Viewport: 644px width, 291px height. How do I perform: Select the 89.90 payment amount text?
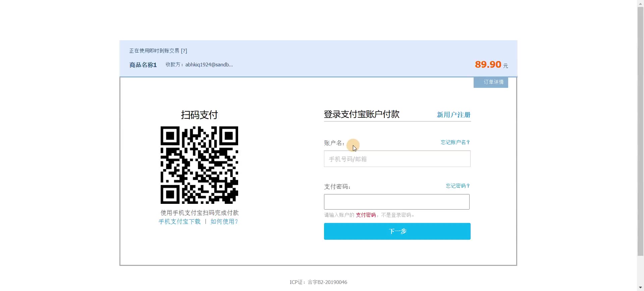488,64
